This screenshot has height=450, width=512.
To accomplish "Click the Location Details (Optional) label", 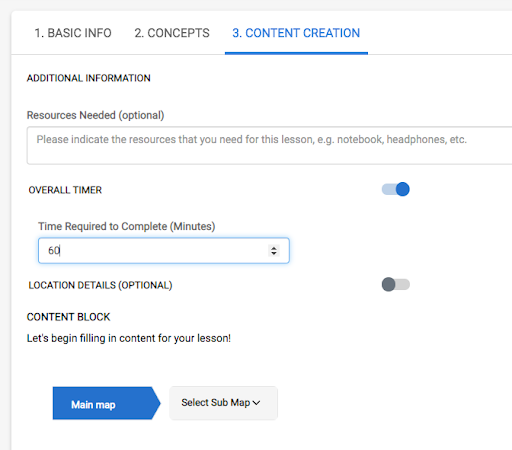I will pos(100,285).
